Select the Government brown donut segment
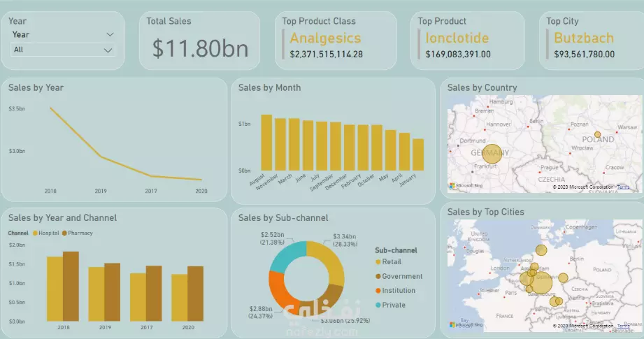644x339 pixels. pos(330,299)
